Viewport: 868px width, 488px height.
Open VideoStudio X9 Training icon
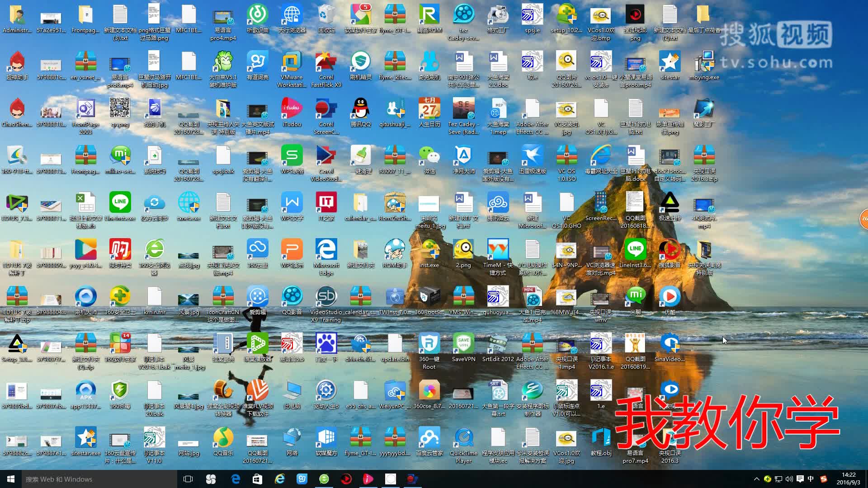coord(326,304)
